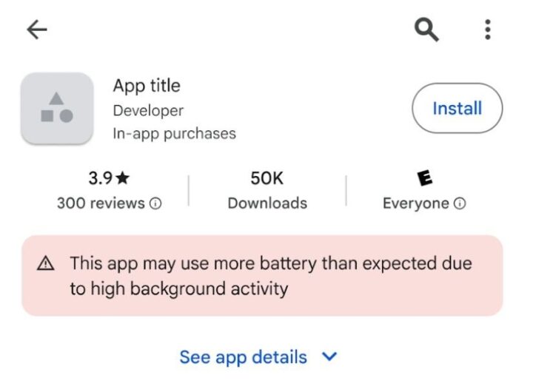Viewport: 533px width, 392px height.
Task: Click the Downloads label
Action: pos(267,203)
